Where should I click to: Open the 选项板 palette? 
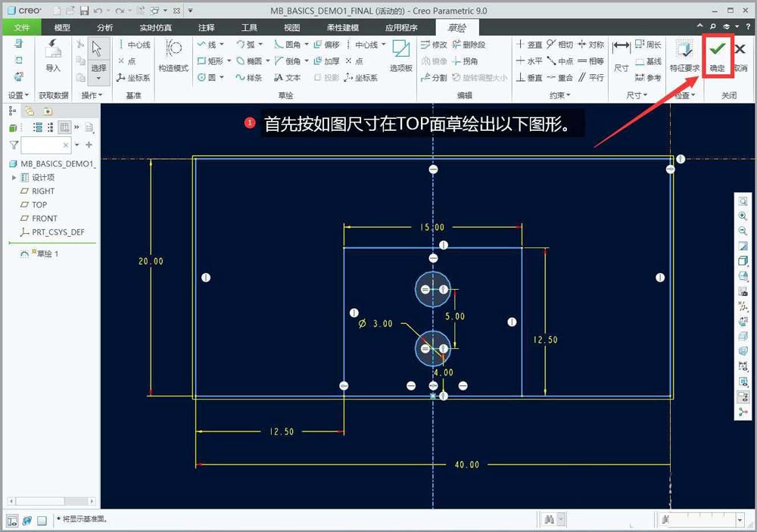click(400, 55)
